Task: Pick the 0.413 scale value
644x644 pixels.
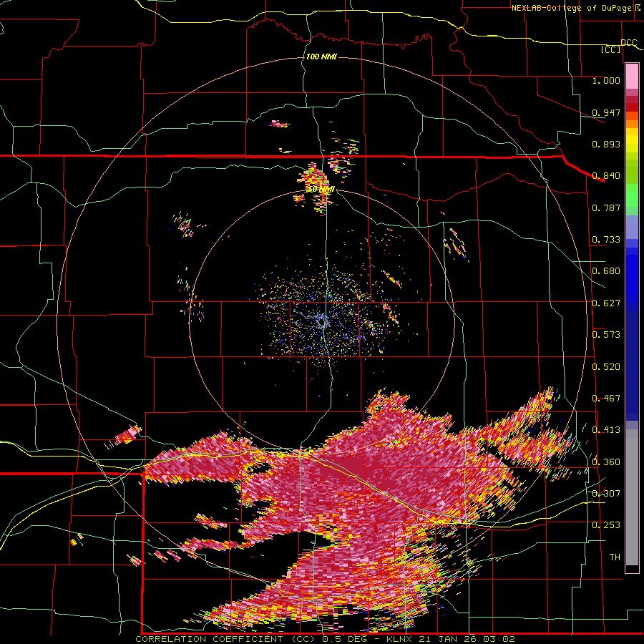Action: click(x=606, y=430)
